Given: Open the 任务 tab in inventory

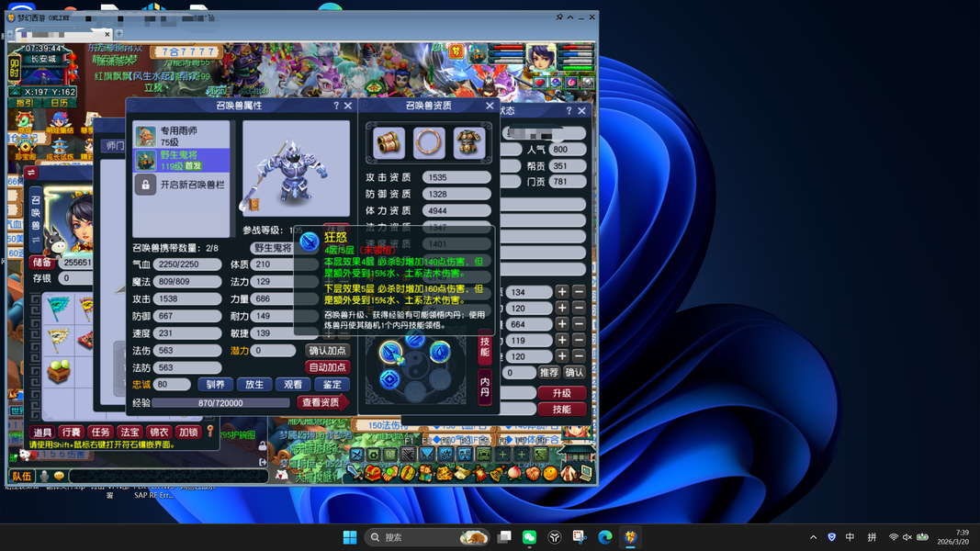Looking at the screenshot, I should pos(101,432).
